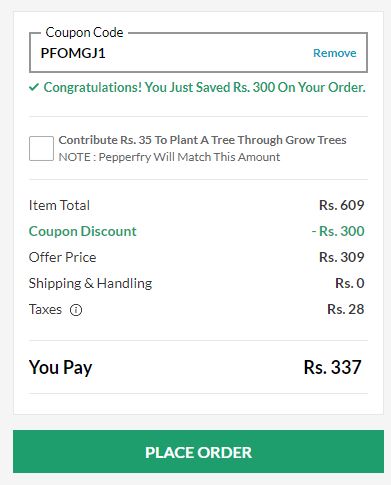Select the Rs. 609 item total amount
This screenshot has height=485, width=391.
[x=342, y=205]
